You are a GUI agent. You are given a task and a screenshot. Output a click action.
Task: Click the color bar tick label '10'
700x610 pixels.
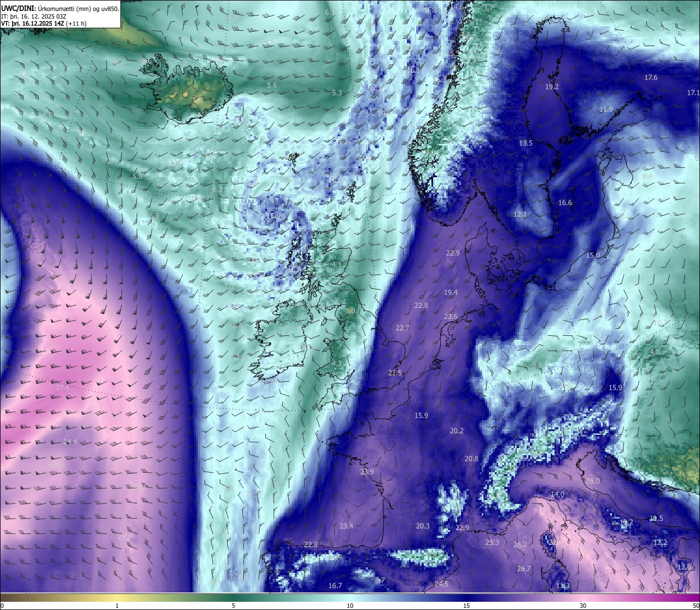350,606
